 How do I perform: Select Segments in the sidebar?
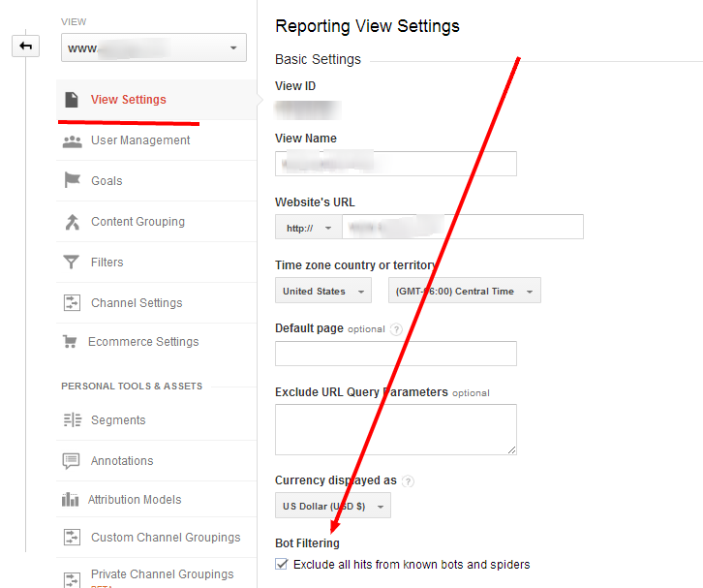coord(118,420)
